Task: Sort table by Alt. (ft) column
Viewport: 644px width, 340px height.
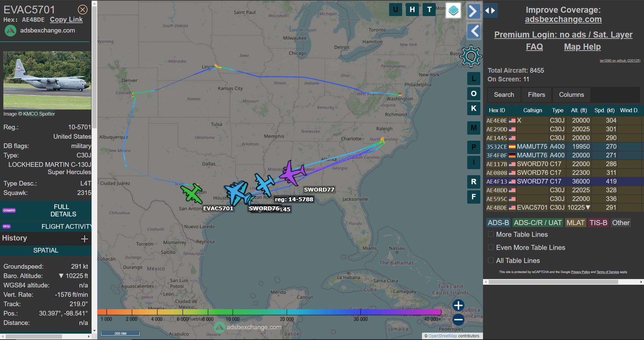Action: click(x=579, y=110)
